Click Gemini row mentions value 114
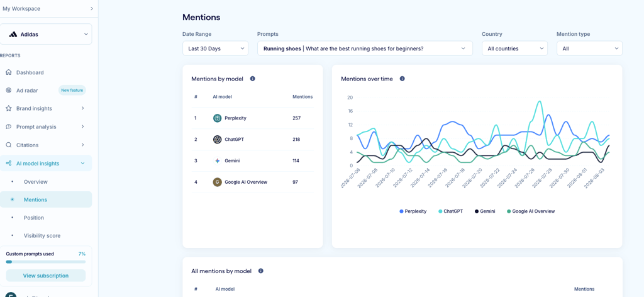The image size is (644, 297). [x=296, y=161]
